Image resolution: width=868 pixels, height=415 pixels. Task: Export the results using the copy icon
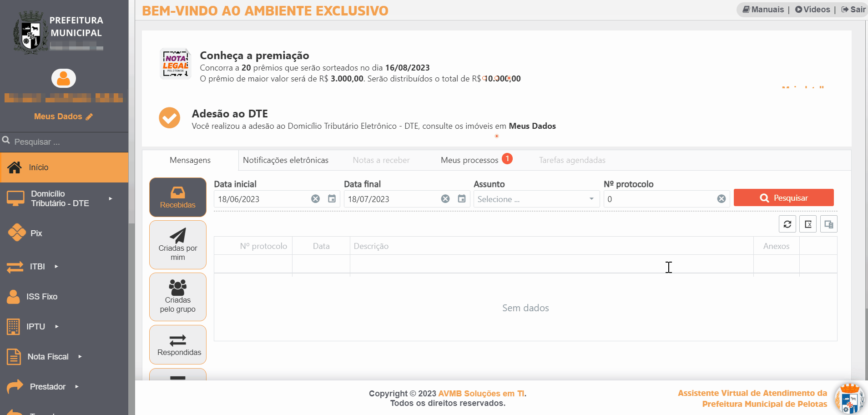pyautogui.click(x=829, y=224)
